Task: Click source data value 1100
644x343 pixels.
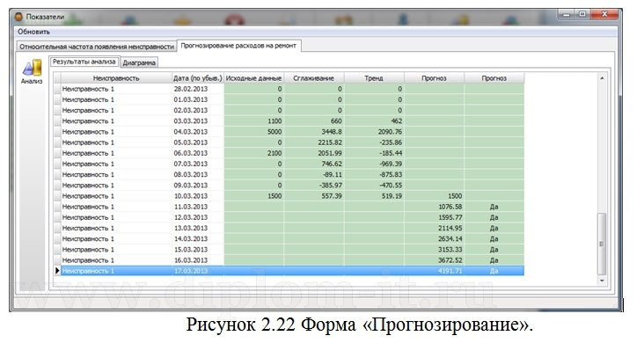Action: click(x=274, y=120)
